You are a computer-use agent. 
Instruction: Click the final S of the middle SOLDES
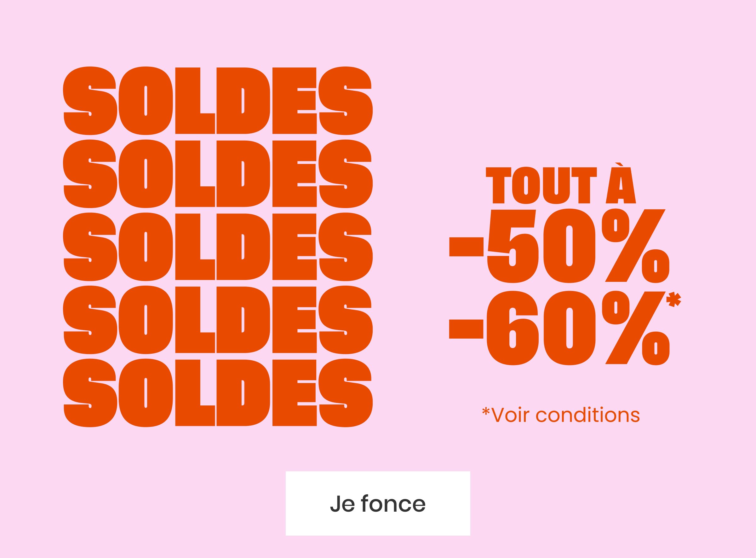(x=345, y=247)
